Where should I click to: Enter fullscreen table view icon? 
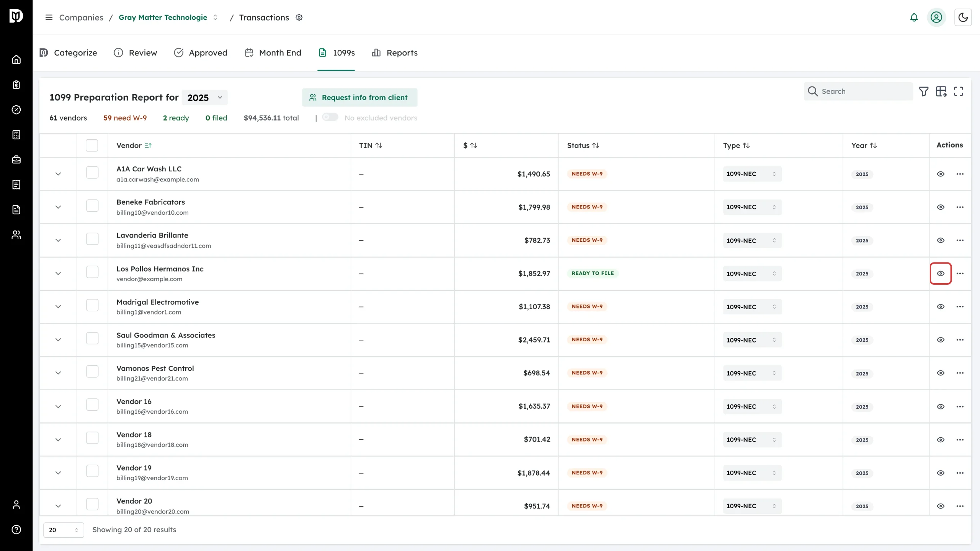click(x=959, y=91)
